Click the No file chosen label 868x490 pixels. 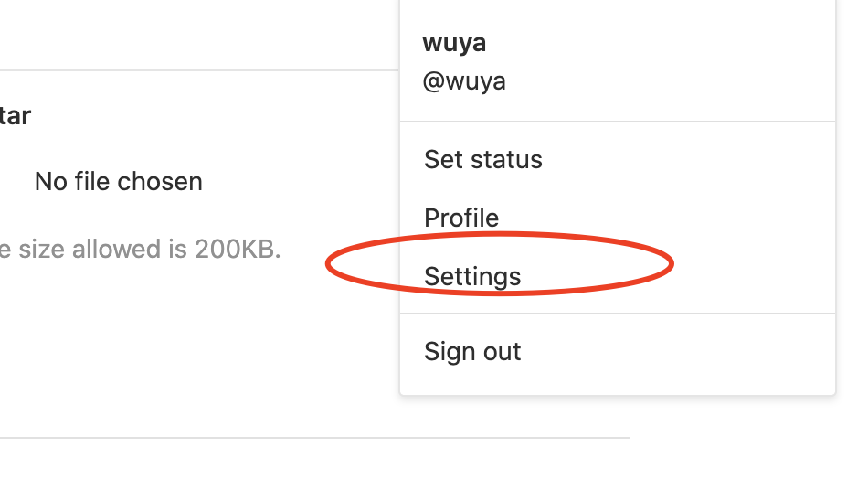pyautogui.click(x=118, y=181)
